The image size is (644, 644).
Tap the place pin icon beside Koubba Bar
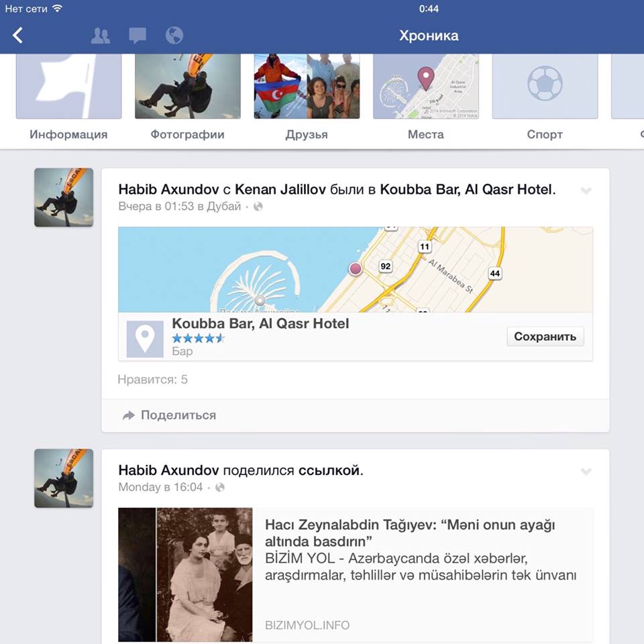[x=145, y=339]
